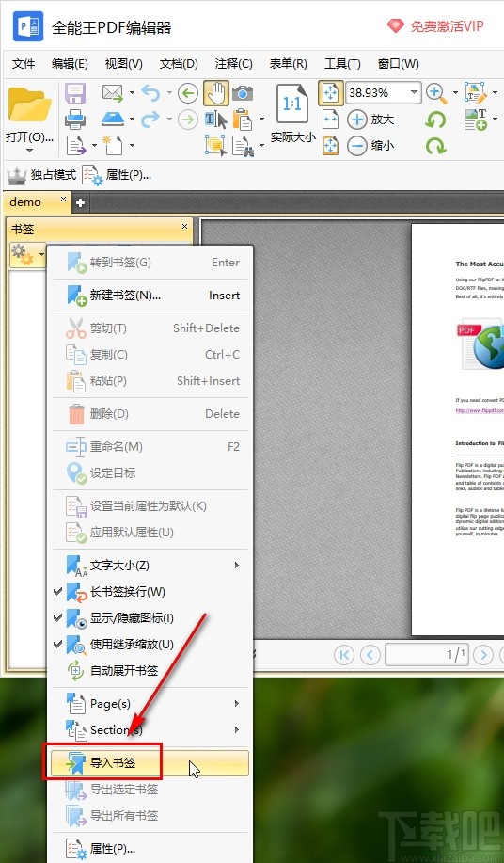Open the 注释(C) menu
The image size is (504, 863).
(233, 64)
